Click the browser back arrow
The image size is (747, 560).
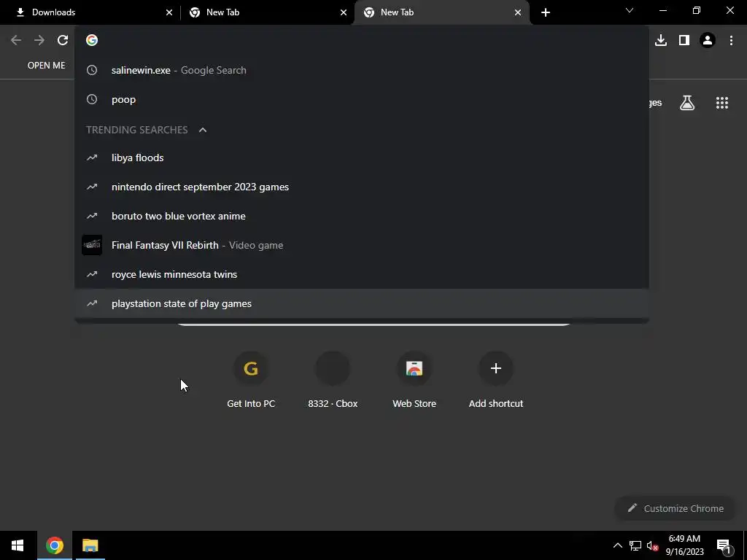pyautogui.click(x=16, y=41)
